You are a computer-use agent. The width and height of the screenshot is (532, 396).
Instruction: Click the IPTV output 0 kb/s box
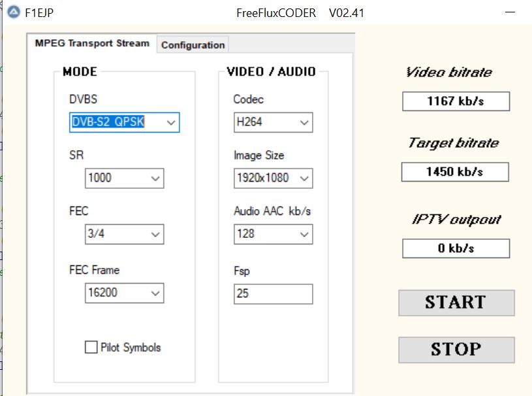coord(456,248)
